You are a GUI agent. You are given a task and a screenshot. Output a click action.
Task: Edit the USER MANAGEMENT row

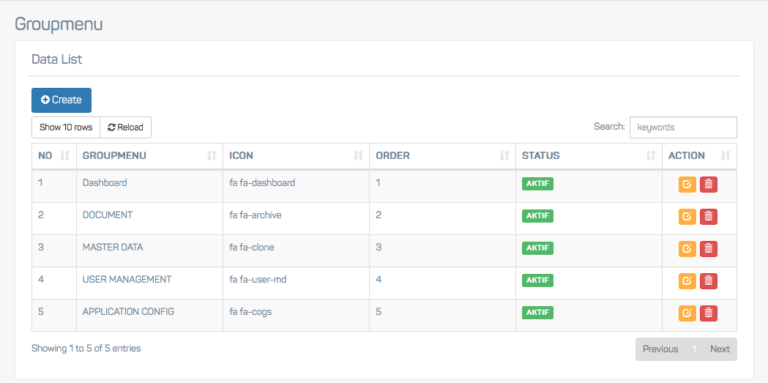point(687,281)
